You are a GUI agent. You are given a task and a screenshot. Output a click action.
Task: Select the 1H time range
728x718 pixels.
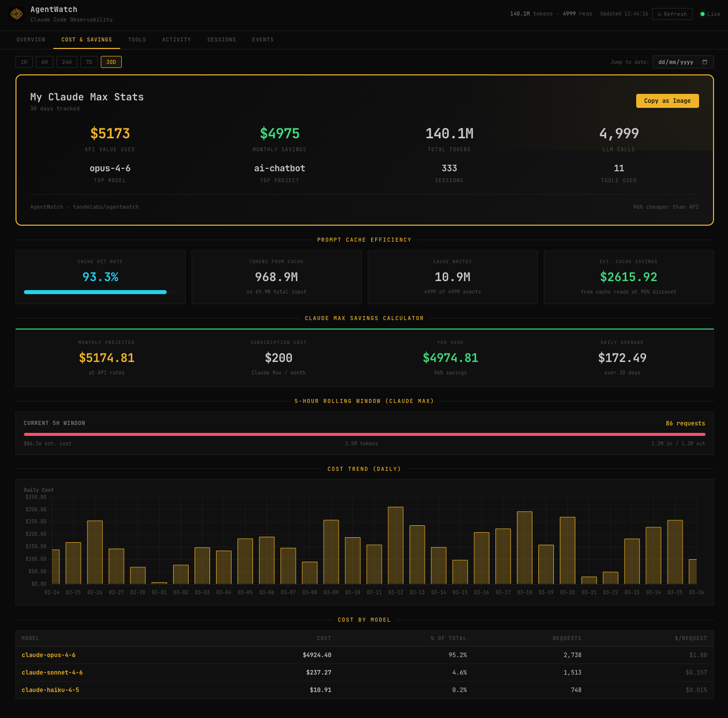[x=24, y=62]
